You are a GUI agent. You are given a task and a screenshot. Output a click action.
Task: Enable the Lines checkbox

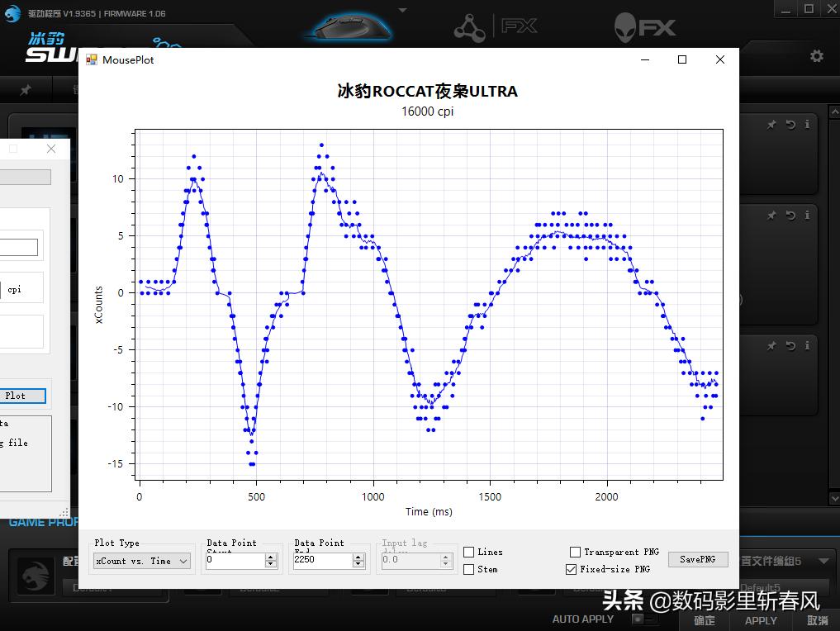pyautogui.click(x=469, y=552)
